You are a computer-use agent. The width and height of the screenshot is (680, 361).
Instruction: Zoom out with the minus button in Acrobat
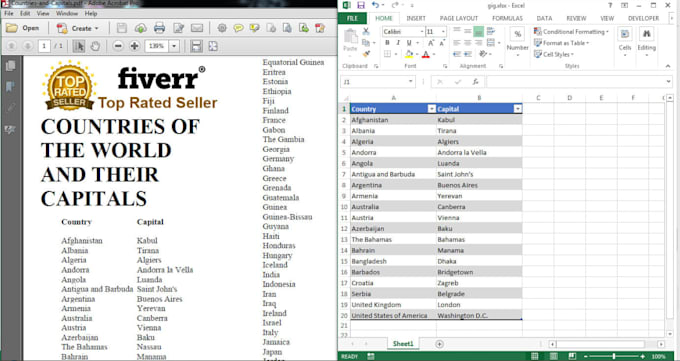coord(118,46)
